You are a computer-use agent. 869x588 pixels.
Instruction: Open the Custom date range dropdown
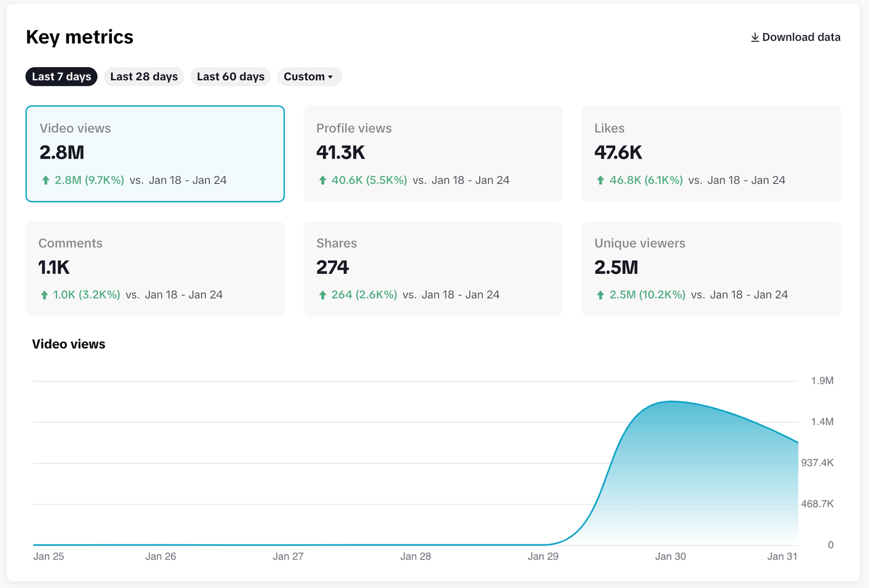click(310, 77)
